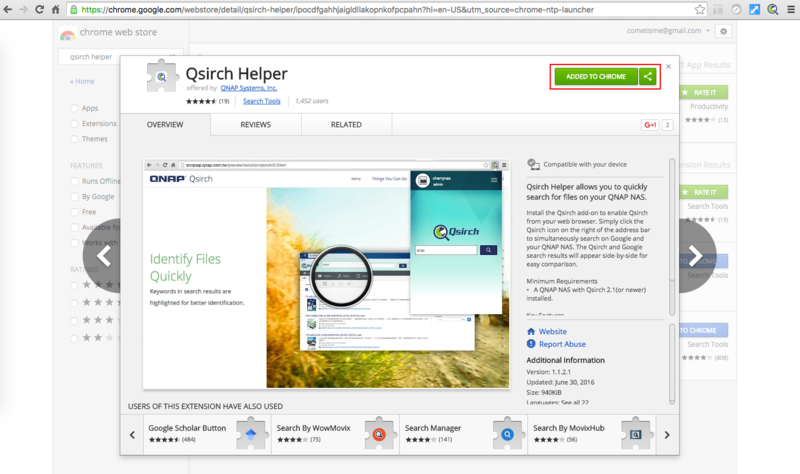Click the Qsirch Helper puzzle icon
This screenshot has height=474, width=800.
pyautogui.click(x=162, y=77)
